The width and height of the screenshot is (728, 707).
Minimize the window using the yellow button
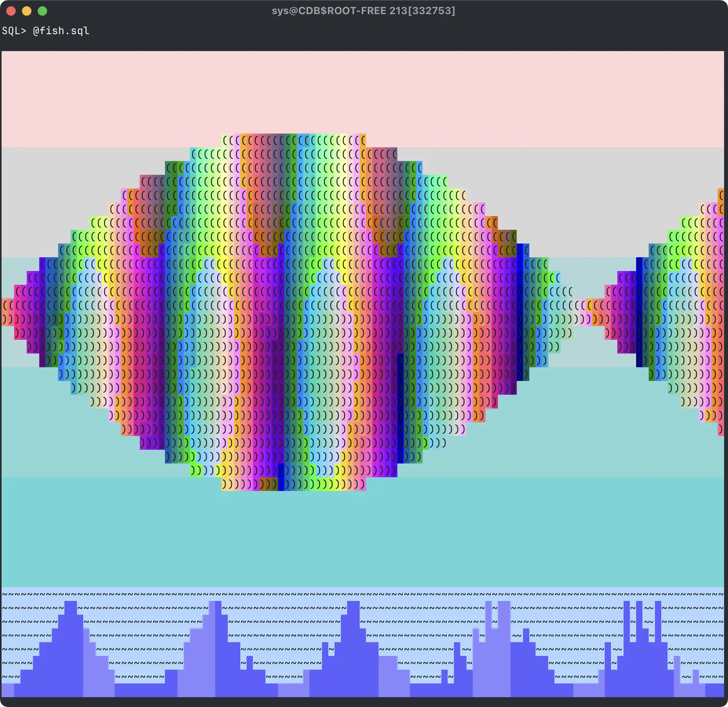coord(27,11)
